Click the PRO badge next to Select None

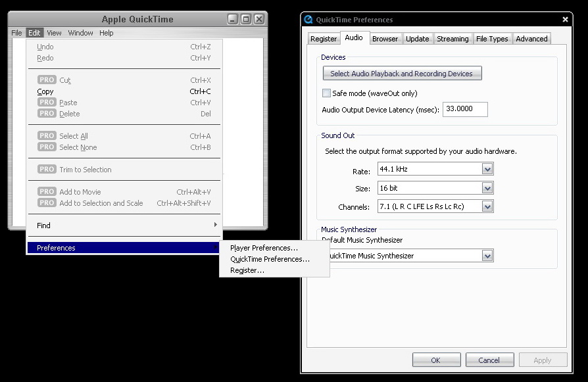pyautogui.click(x=46, y=147)
